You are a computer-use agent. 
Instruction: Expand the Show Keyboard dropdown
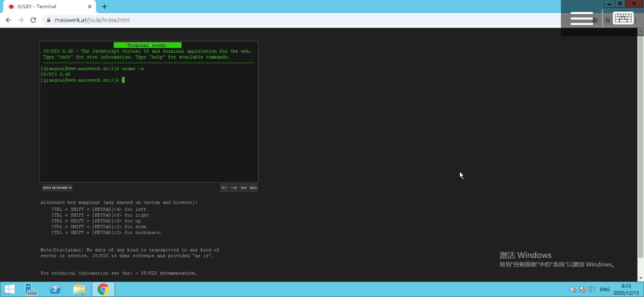57,188
